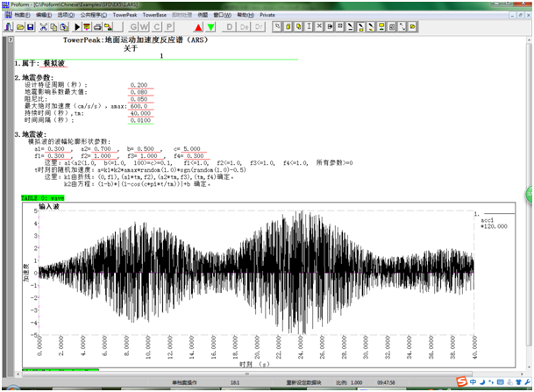Click the Dr toolbar button

click(259, 27)
